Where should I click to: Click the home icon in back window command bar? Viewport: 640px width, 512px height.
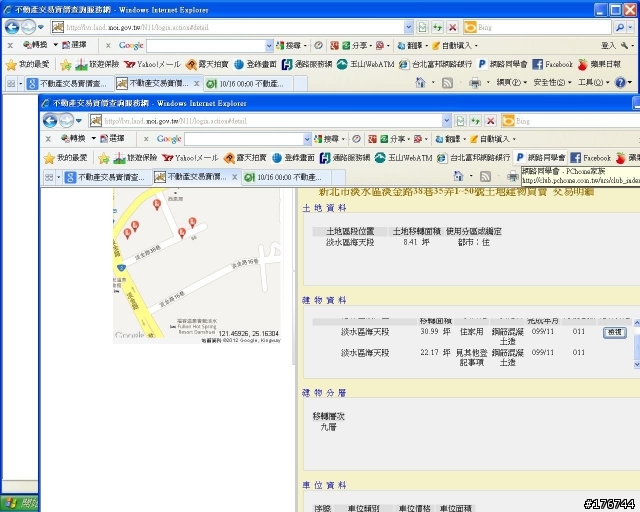(420, 83)
